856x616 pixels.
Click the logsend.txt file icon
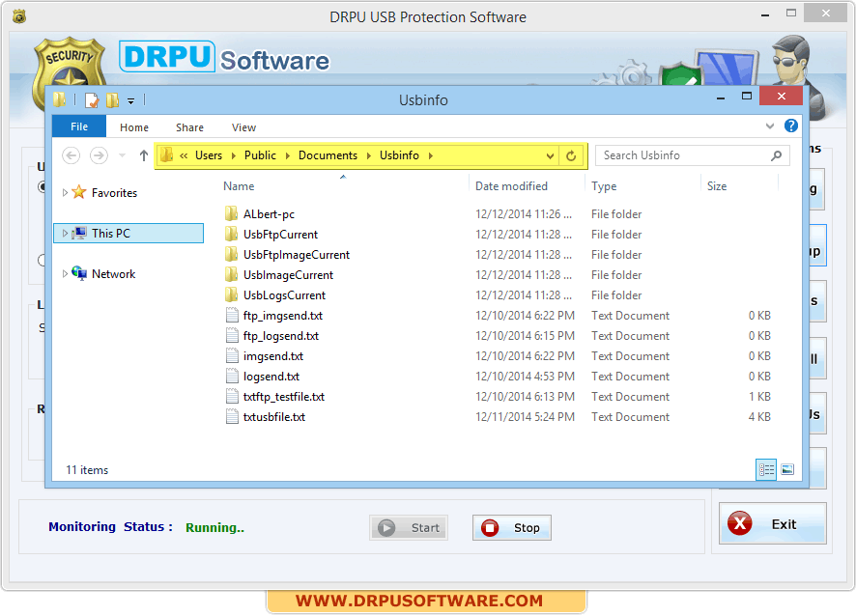pyautogui.click(x=232, y=376)
